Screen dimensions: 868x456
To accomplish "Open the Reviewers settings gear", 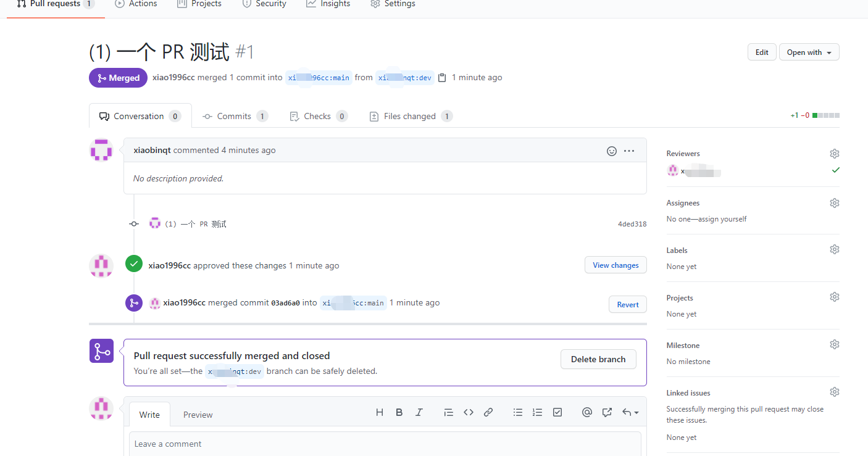I will [x=834, y=153].
